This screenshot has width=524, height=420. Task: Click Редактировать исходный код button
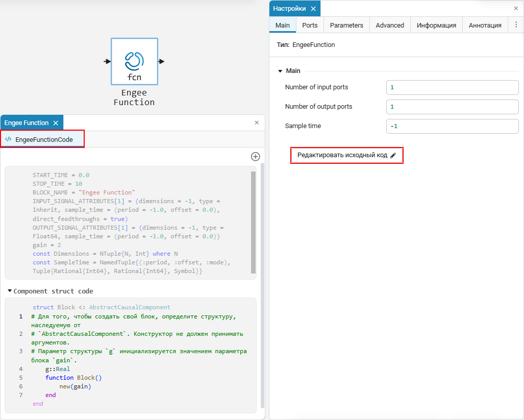pyautogui.click(x=346, y=155)
